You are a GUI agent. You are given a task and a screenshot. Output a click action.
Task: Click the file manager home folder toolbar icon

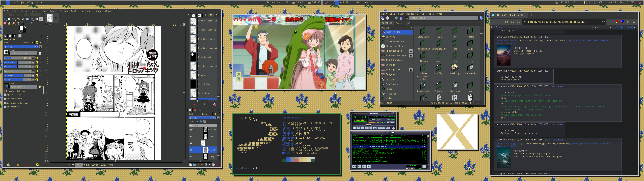click(x=407, y=18)
